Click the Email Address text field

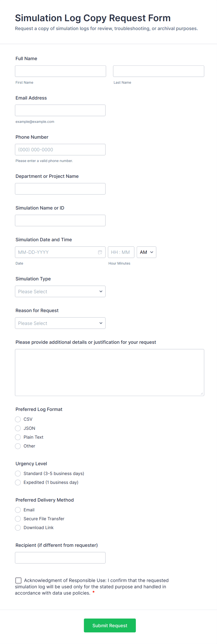click(60, 110)
